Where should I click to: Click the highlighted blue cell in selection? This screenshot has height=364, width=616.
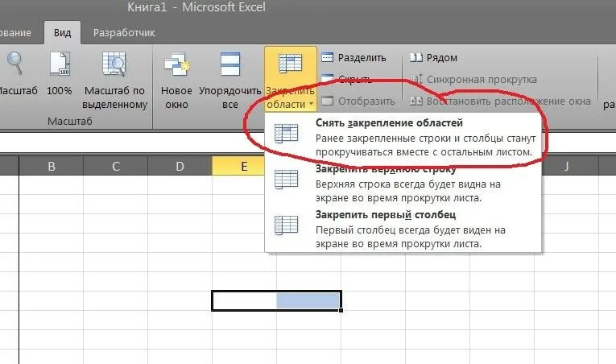[x=308, y=300]
